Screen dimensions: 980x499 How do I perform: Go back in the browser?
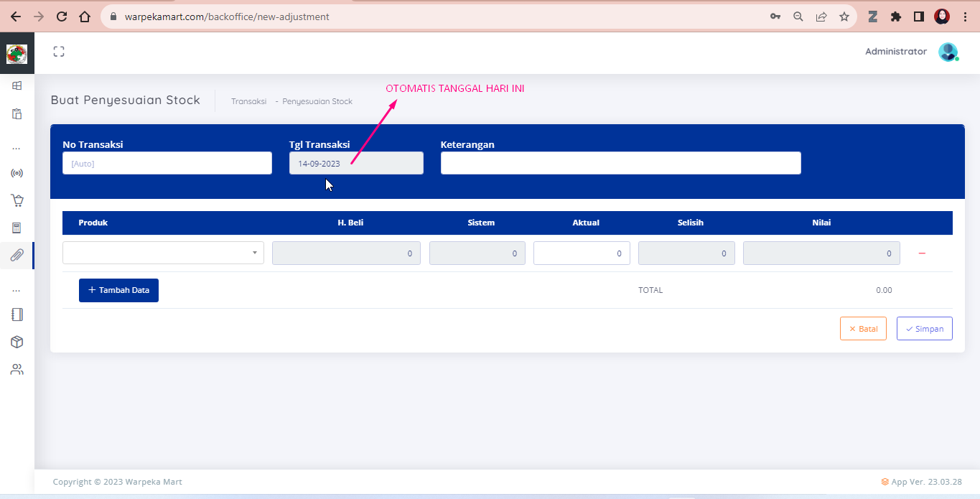16,17
